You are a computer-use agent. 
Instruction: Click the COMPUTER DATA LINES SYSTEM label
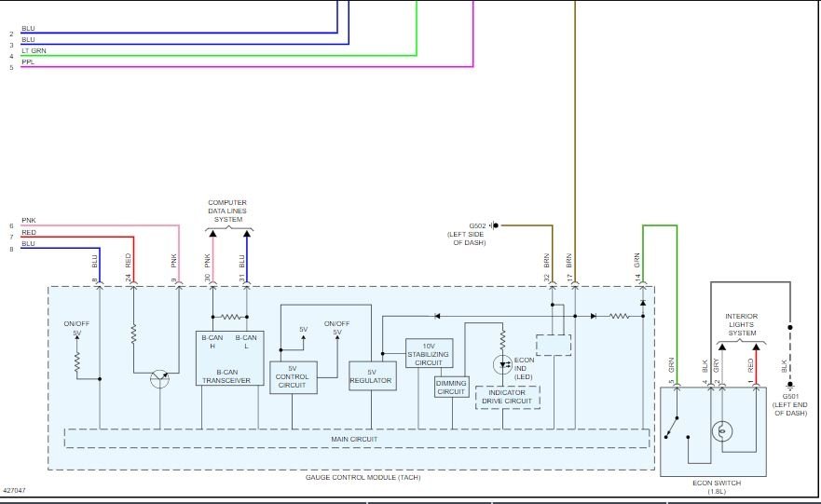point(227,211)
